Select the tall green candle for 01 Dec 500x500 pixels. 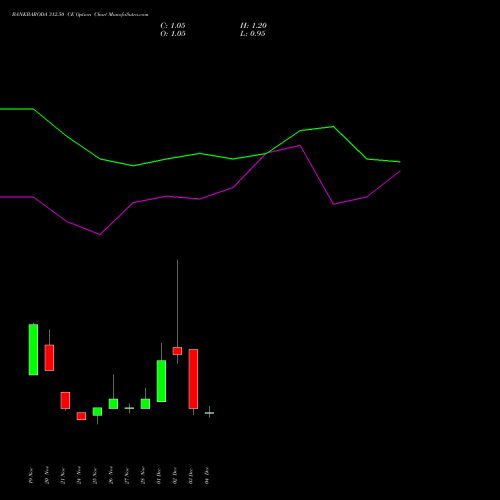point(161,381)
